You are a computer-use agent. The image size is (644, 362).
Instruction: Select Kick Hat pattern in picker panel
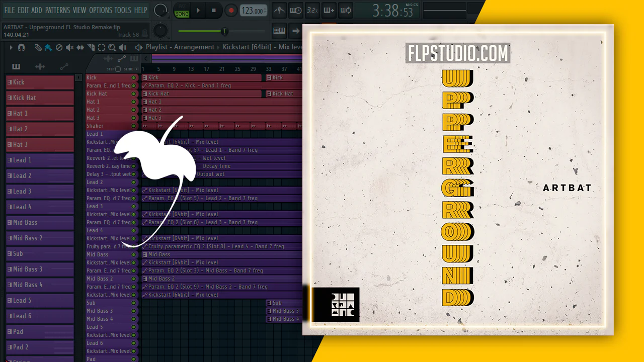point(40,98)
